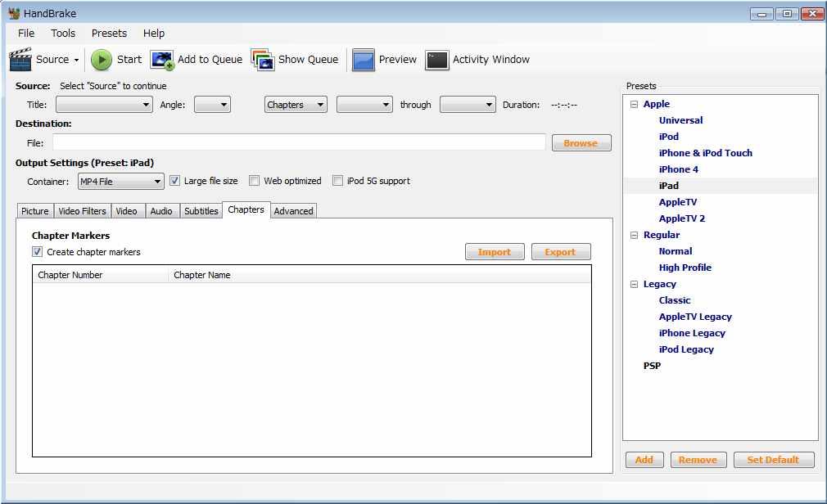Viewport: 827px width, 504px height.
Task: Click the Browse button
Action: [581, 143]
